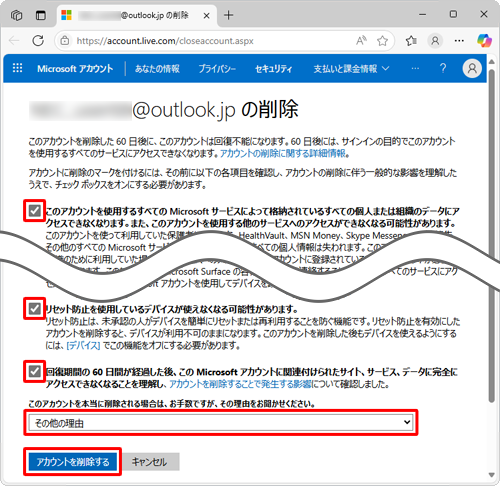The width and height of the screenshot is (500, 486).
Task: Click the vertical scrollbar thumb
Action: [492, 235]
